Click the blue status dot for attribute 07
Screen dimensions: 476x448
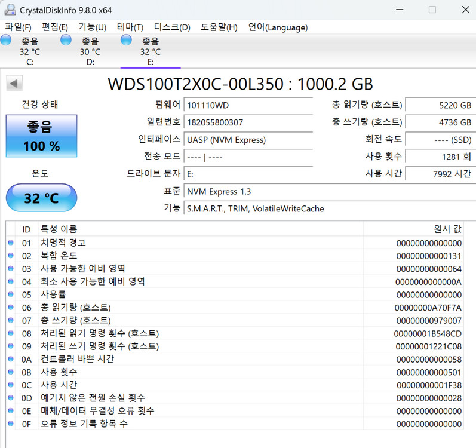pos(11,320)
